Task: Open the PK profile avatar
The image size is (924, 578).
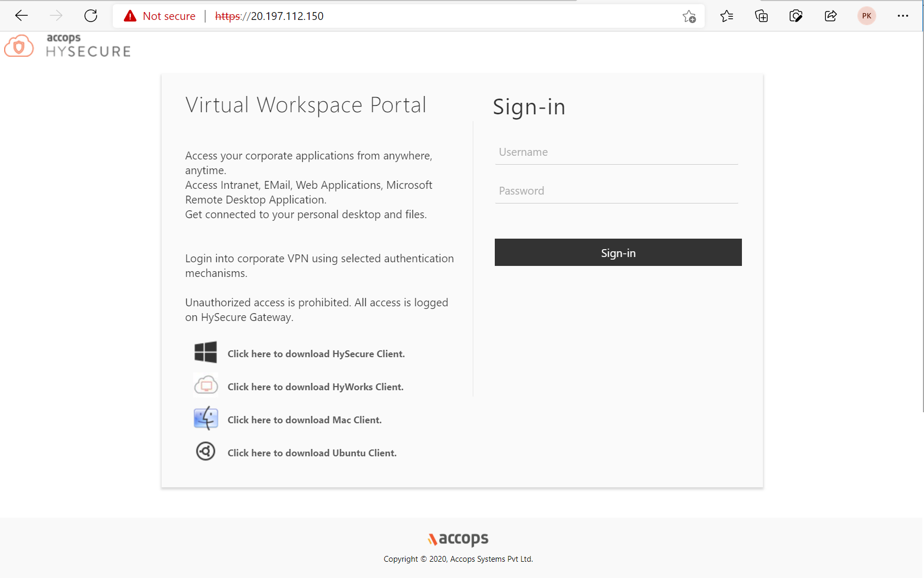Action: [x=867, y=16]
